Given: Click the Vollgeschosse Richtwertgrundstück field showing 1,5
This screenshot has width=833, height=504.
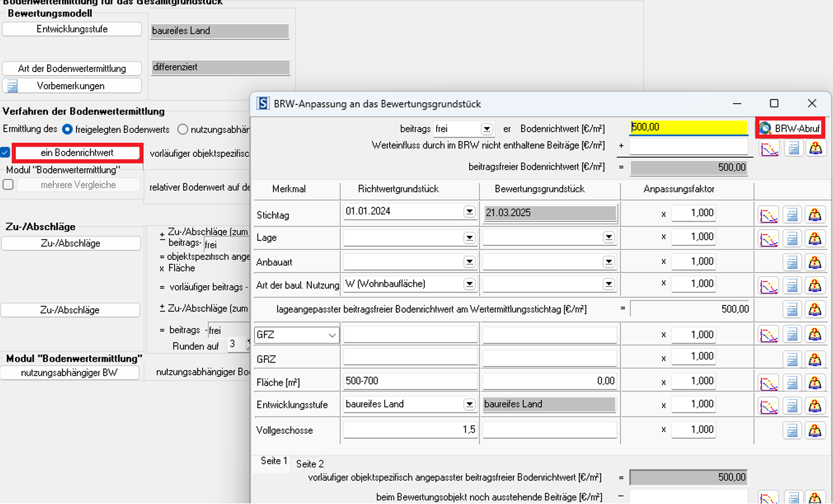Looking at the screenshot, I should tap(410, 430).
